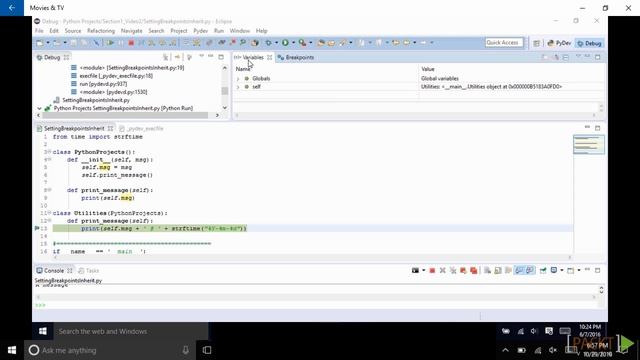This screenshot has width=640, height=360.
Task: Click the Remove Launch X icon in Console
Action: click(x=442, y=270)
